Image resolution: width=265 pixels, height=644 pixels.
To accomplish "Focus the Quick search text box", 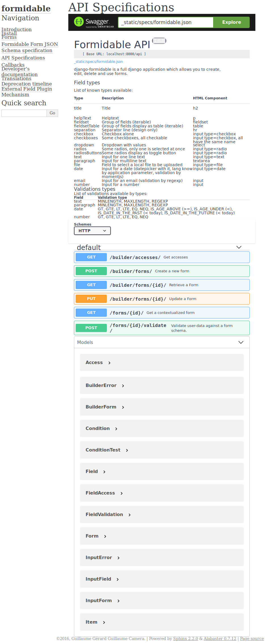I will click(x=24, y=113).
